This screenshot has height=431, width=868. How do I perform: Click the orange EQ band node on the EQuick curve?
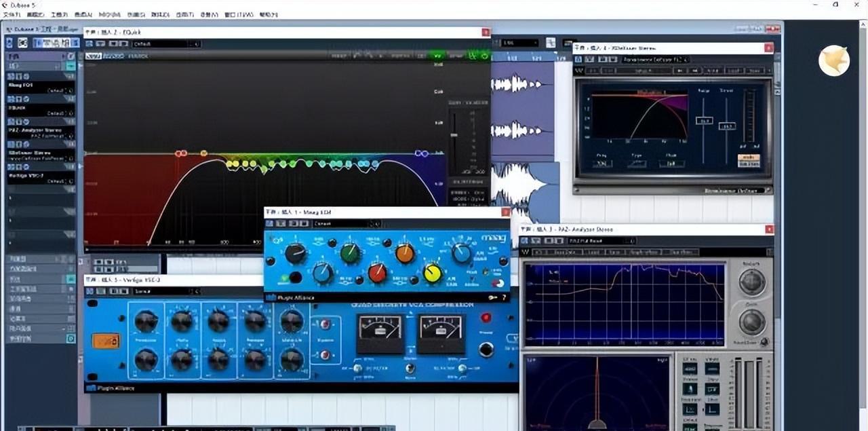tap(203, 153)
